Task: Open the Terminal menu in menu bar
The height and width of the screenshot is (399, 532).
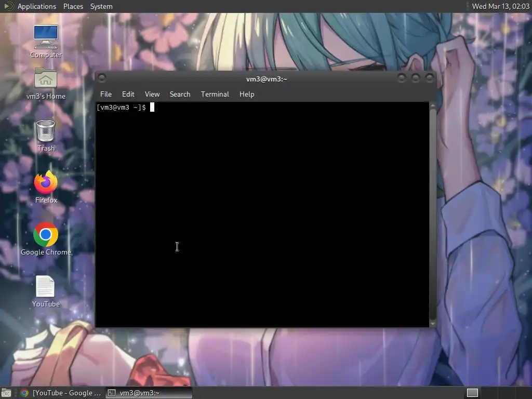Action: (x=215, y=95)
